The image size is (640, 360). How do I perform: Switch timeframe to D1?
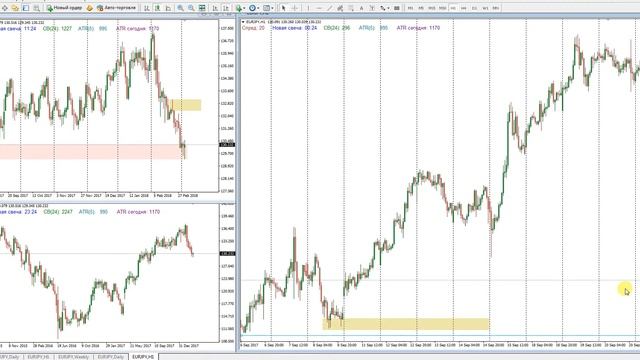click(x=474, y=8)
